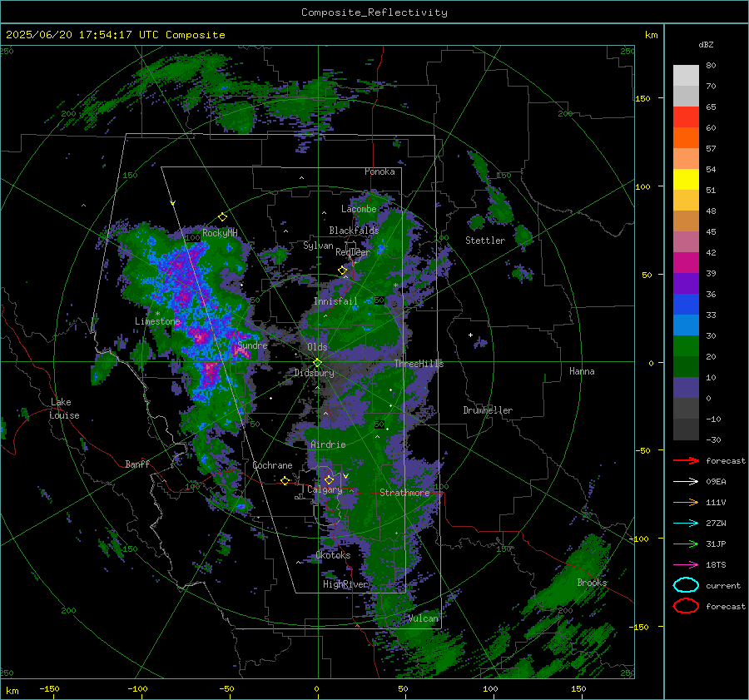Click the Stettler city label
This screenshot has width=749, height=700.
click(485, 241)
